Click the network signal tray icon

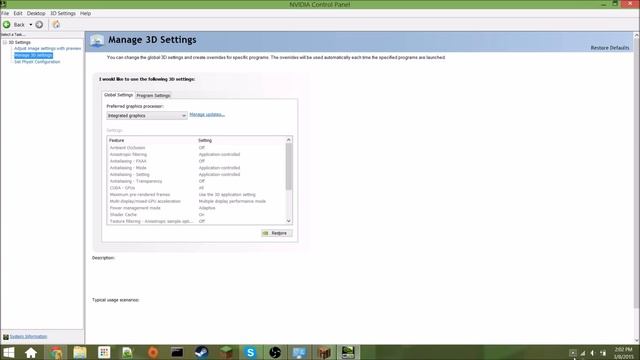coord(583,353)
